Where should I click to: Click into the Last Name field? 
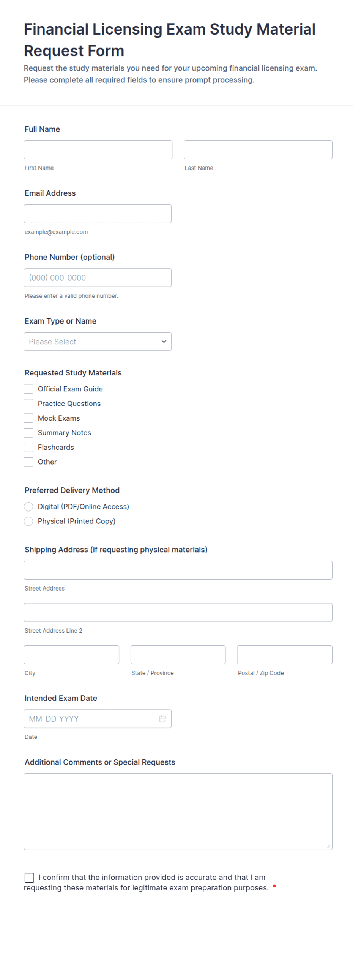[x=258, y=149]
